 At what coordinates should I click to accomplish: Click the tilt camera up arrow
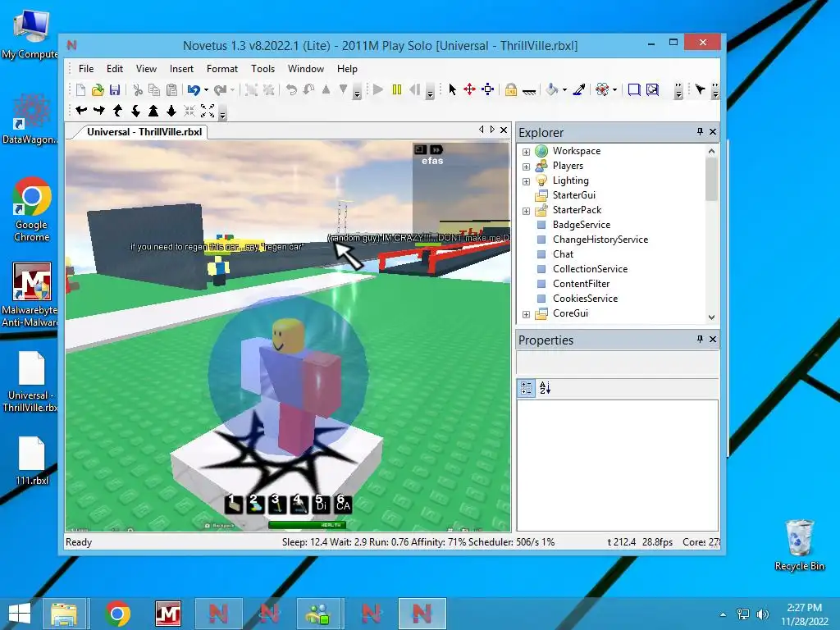pyautogui.click(x=118, y=111)
